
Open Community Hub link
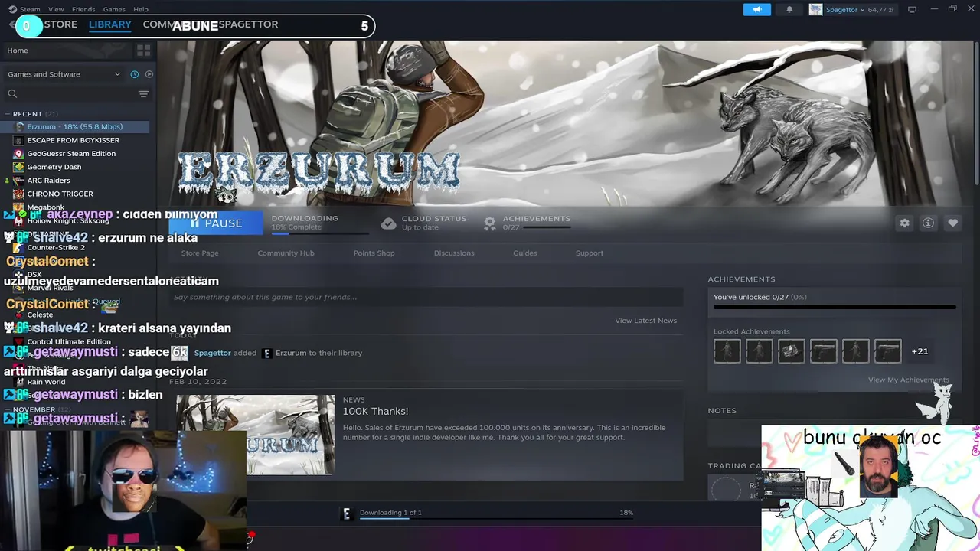(x=286, y=253)
